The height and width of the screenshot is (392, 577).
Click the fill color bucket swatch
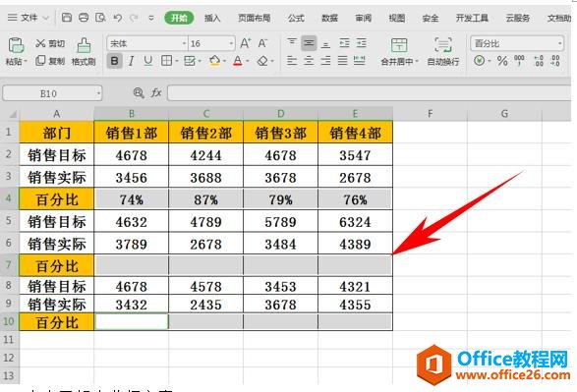215,61
